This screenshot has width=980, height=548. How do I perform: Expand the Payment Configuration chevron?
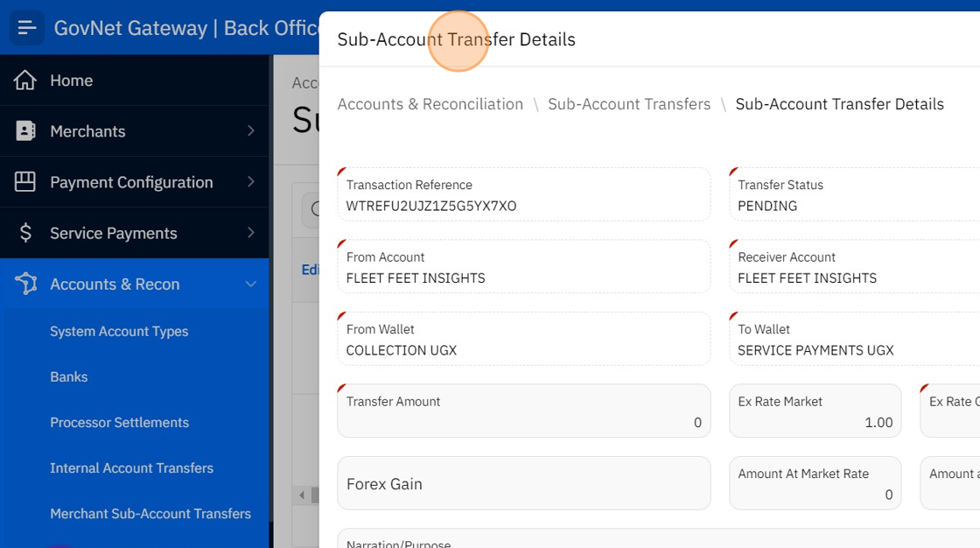tap(250, 182)
